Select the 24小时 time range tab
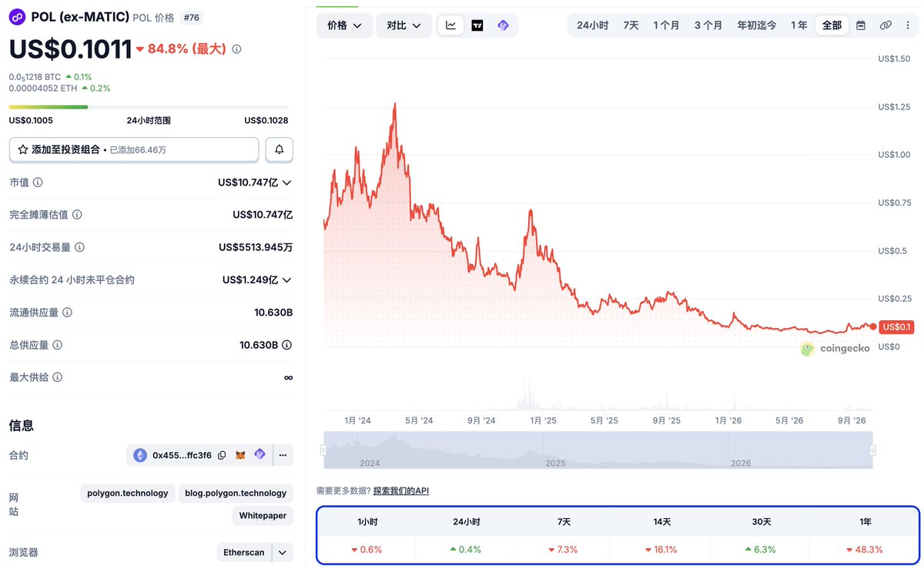The width and height of the screenshot is (924, 569). coord(592,25)
